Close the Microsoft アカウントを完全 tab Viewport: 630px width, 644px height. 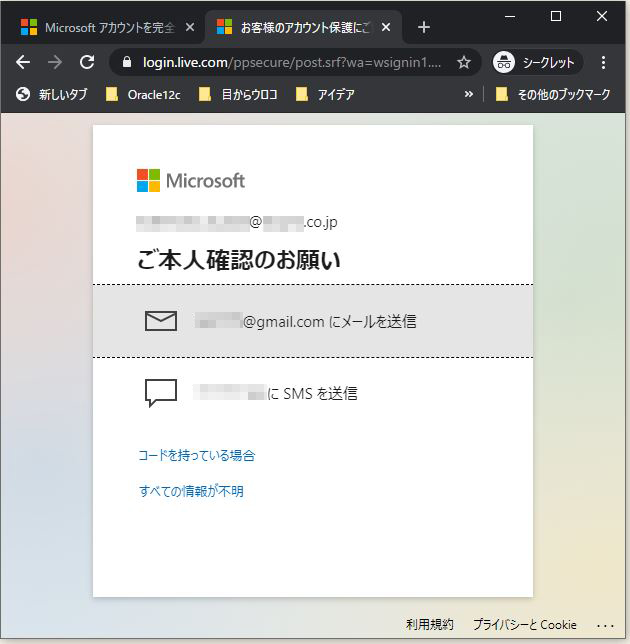click(x=190, y=28)
